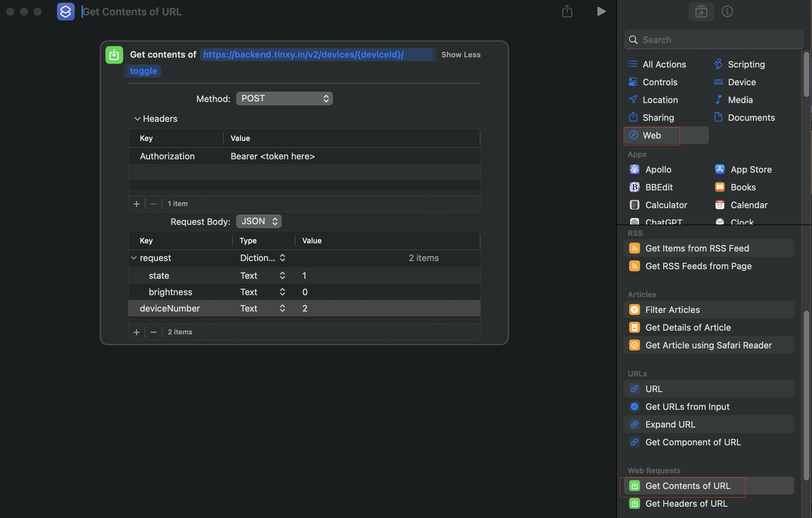This screenshot has width=812, height=518.
Task: Click the Show Less button
Action: click(461, 55)
